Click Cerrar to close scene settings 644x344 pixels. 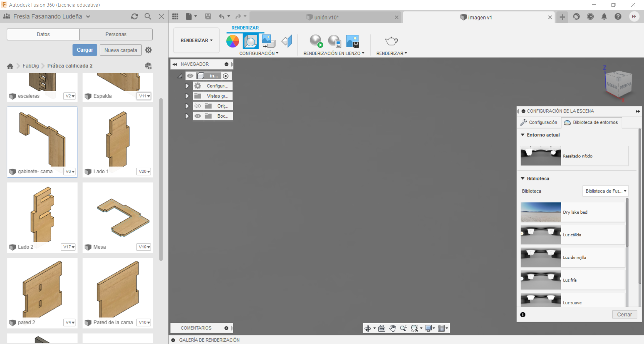click(625, 314)
